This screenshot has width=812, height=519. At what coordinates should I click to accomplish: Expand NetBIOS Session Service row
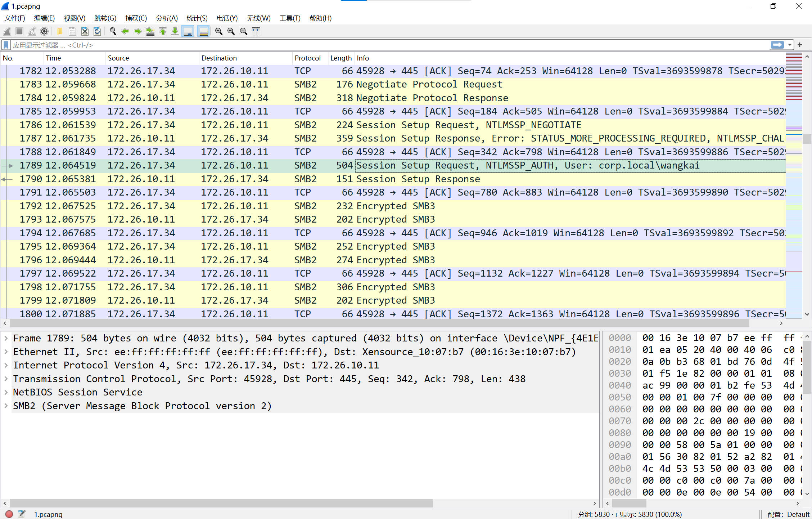[x=6, y=392]
